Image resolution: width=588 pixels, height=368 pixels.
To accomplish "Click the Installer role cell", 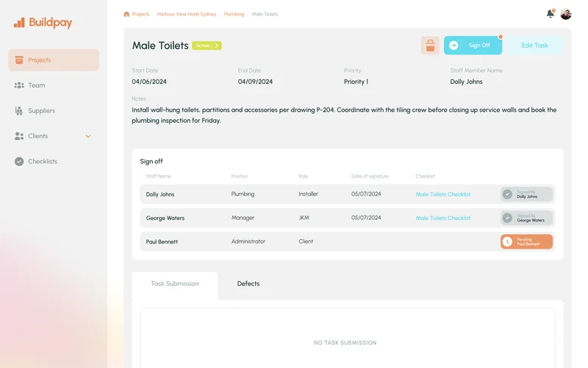I will click(x=308, y=194).
